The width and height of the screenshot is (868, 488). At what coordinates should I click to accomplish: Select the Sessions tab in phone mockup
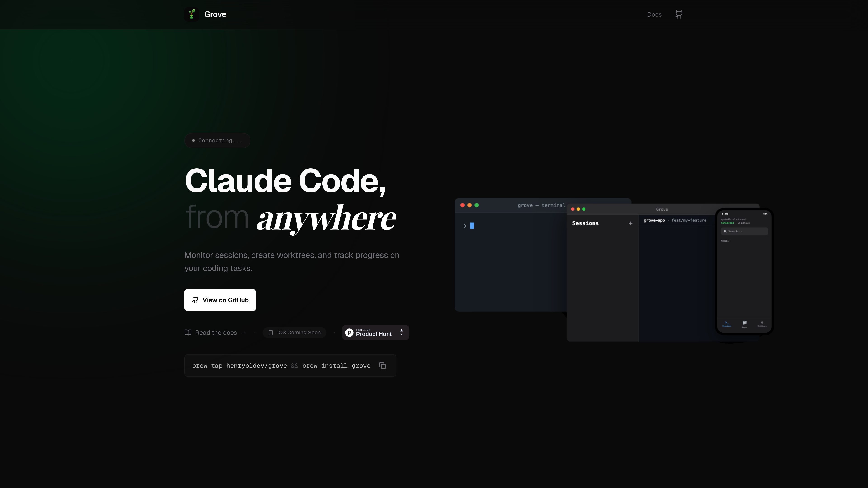(x=727, y=324)
